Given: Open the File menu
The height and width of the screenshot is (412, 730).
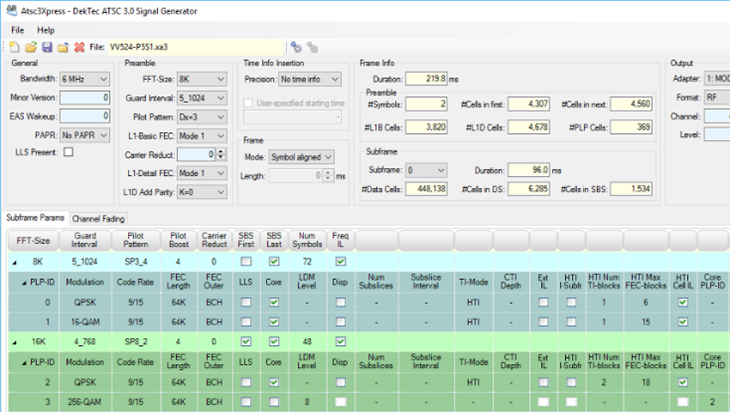Looking at the screenshot, I should (x=18, y=30).
